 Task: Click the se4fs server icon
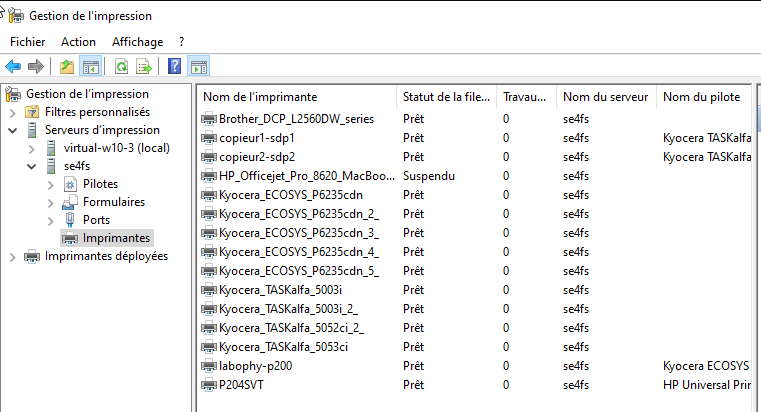coord(51,166)
